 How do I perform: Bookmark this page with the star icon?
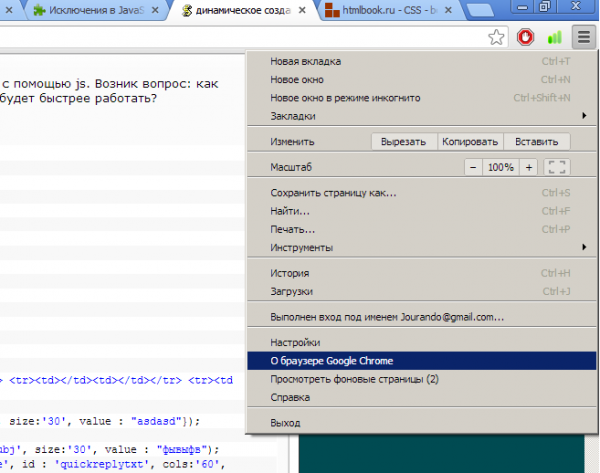click(496, 38)
